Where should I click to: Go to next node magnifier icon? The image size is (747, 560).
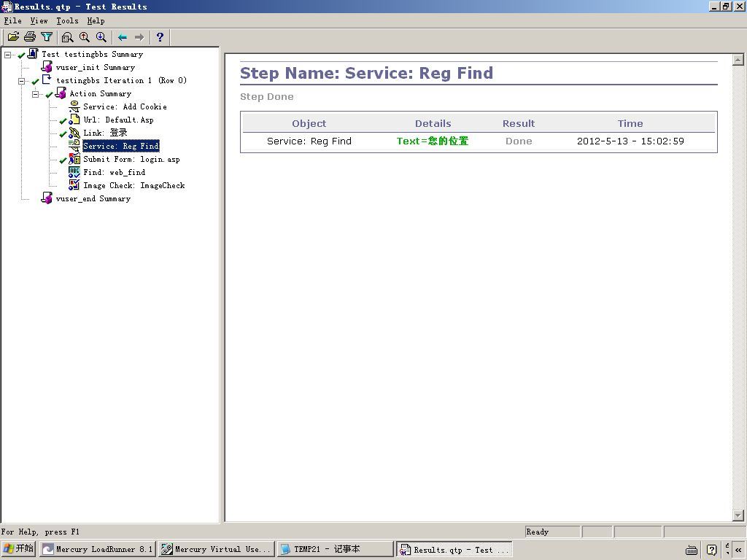click(101, 36)
